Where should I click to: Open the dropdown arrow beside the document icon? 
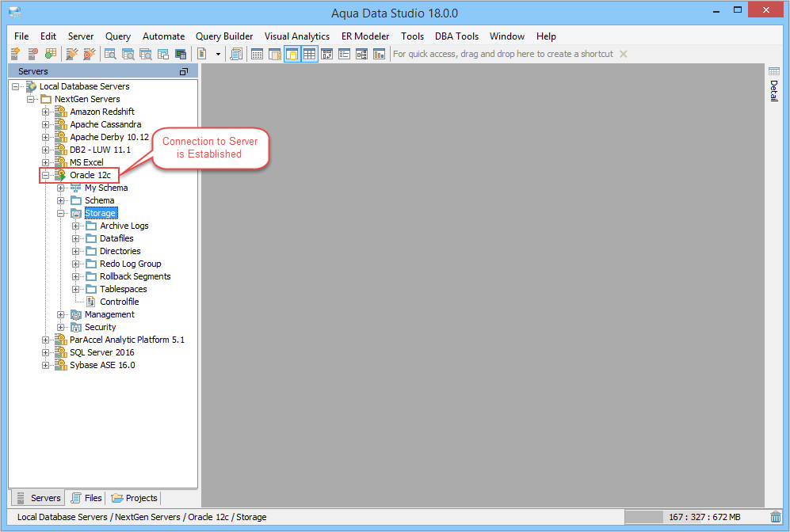(x=218, y=54)
